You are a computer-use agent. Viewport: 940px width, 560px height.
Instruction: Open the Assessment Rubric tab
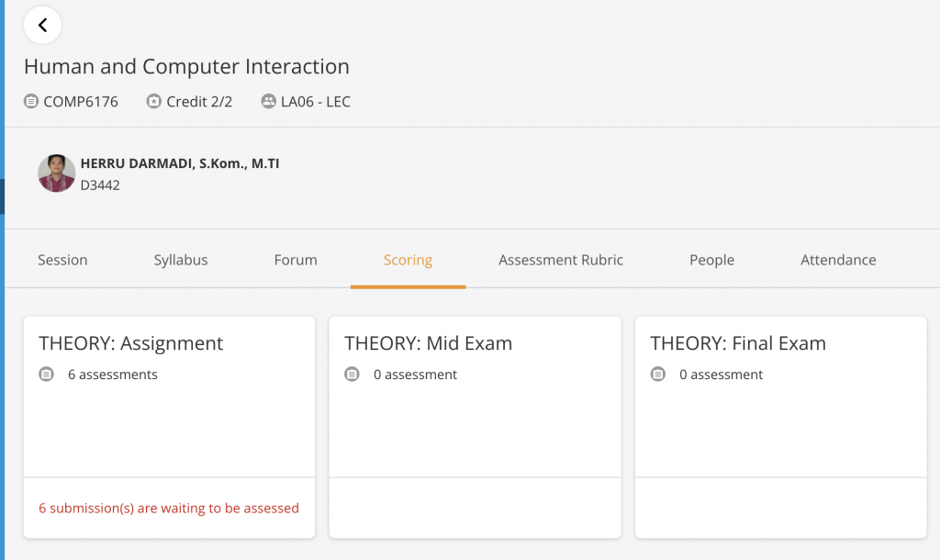tap(561, 260)
